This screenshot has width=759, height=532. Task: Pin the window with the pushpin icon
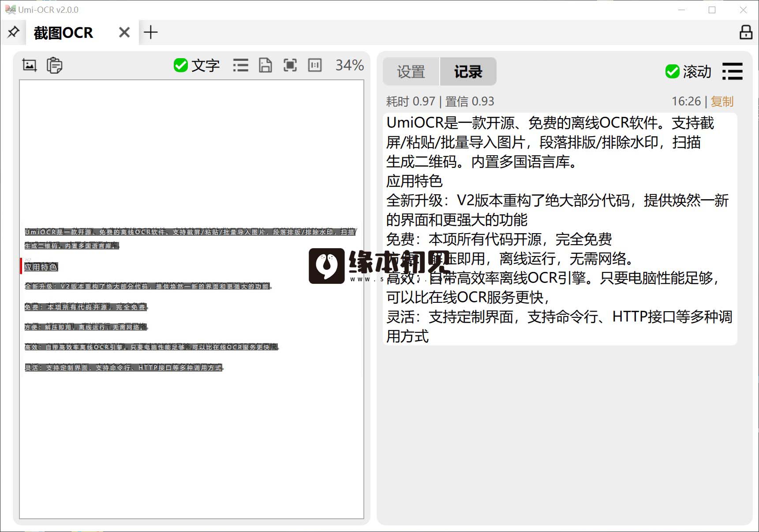(x=13, y=32)
